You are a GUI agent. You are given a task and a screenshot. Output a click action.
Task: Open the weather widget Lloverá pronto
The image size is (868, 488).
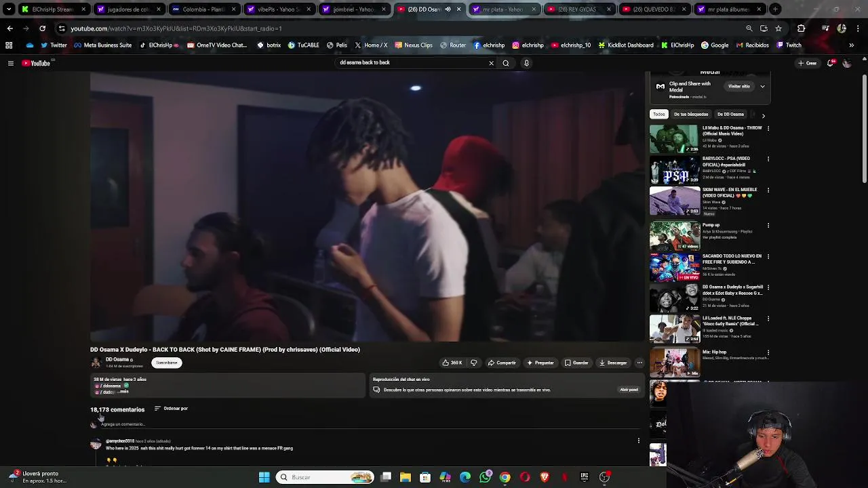click(39, 477)
